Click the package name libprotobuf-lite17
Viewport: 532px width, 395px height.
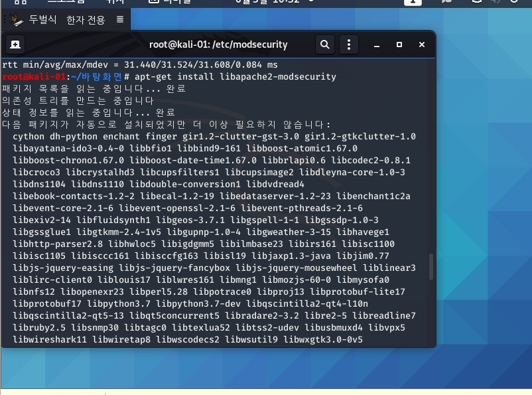(358, 291)
